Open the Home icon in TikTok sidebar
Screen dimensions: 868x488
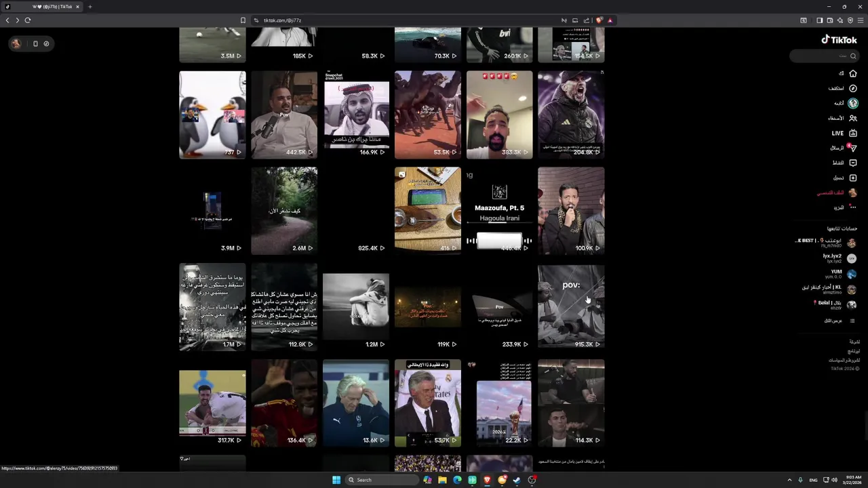coord(853,73)
